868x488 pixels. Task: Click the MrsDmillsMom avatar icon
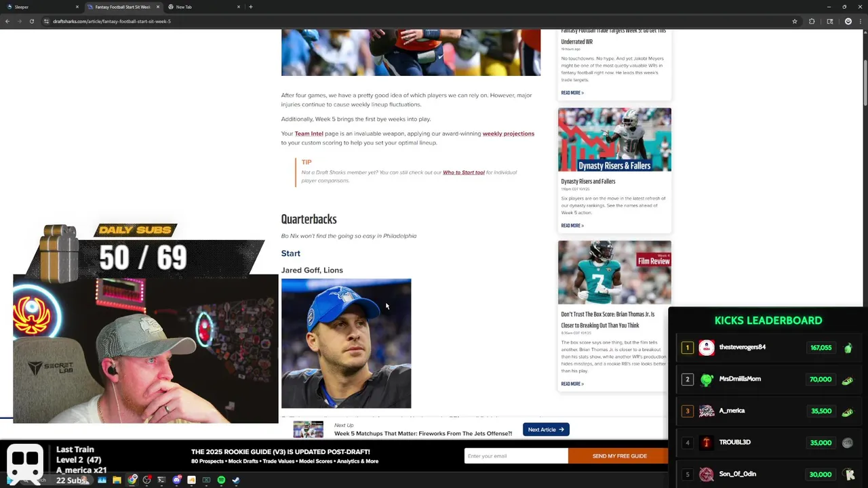707,380
